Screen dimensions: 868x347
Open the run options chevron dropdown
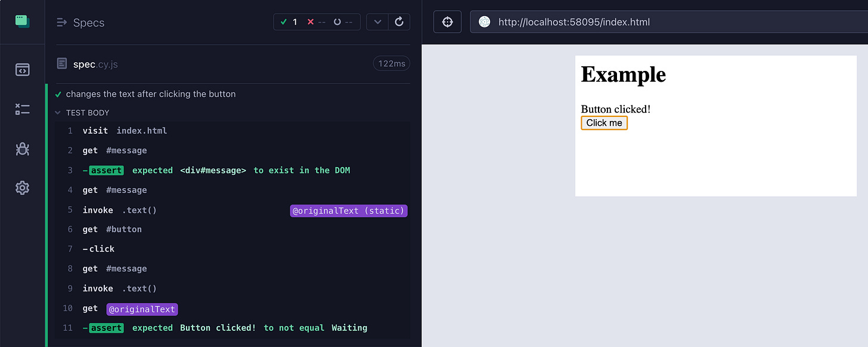pos(377,22)
